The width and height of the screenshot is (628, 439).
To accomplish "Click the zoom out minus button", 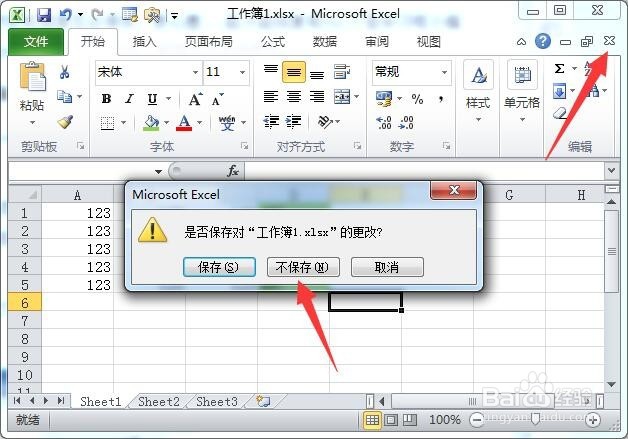I will coord(477,420).
